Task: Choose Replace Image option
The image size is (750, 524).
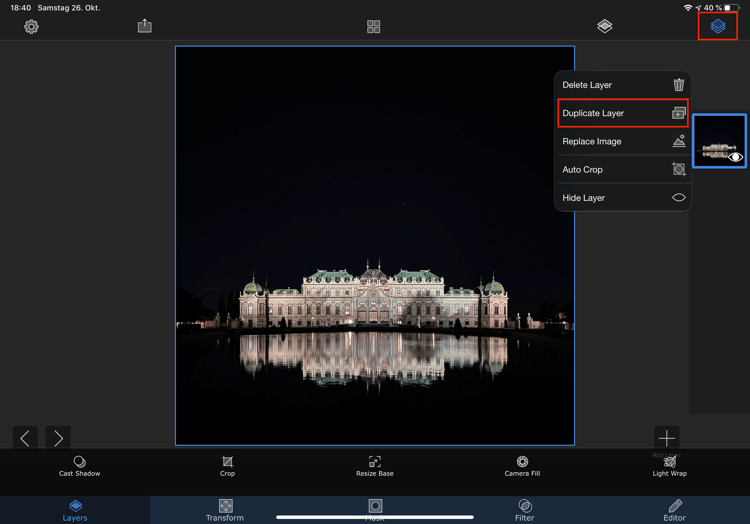Action: 623,142
